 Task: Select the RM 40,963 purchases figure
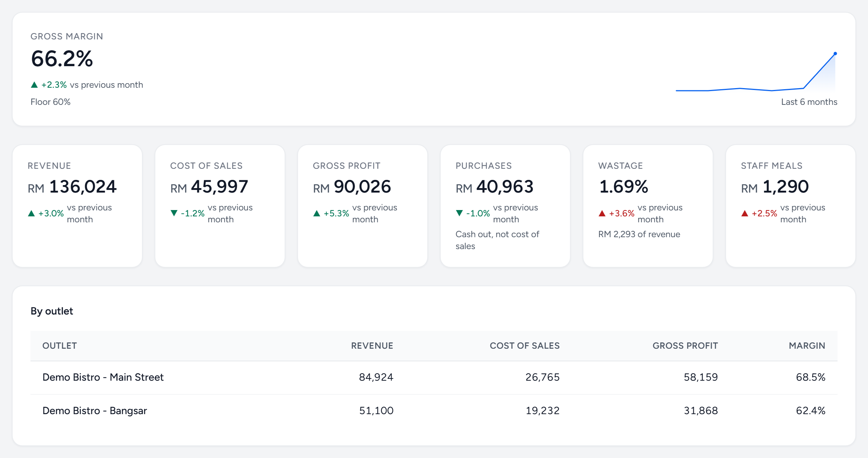pos(495,187)
